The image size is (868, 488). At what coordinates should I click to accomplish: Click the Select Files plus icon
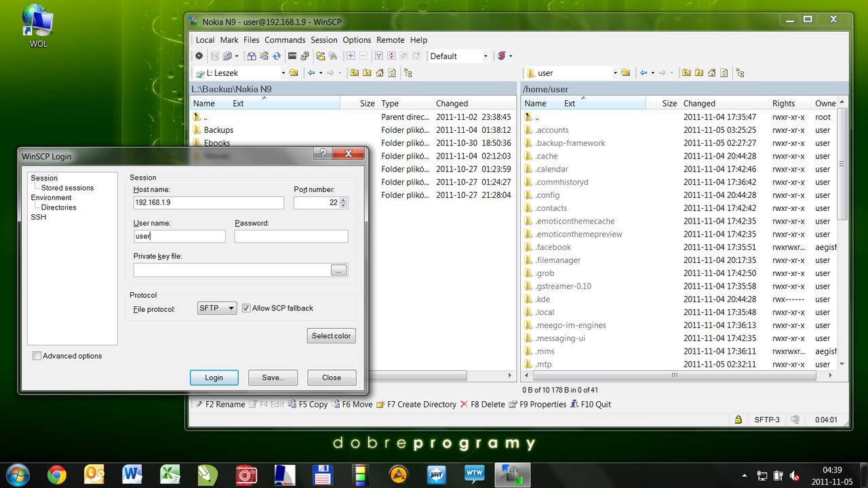[x=351, y=56]
